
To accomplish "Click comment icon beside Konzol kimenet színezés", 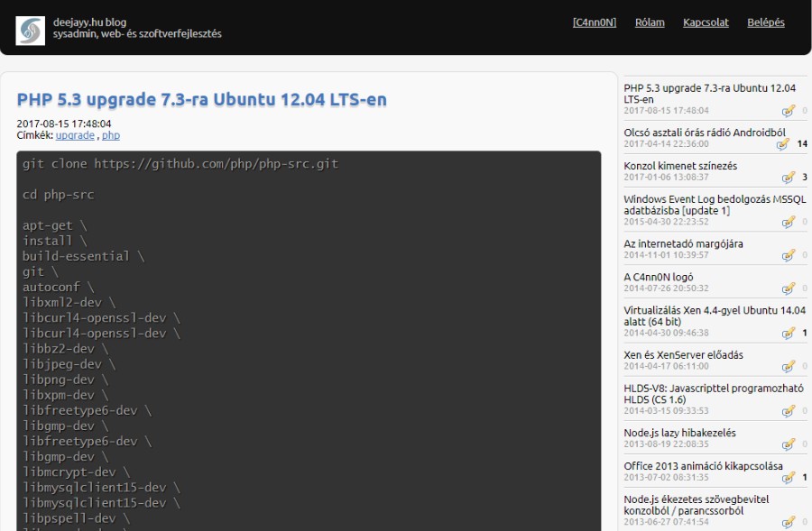I will click(x=789, y=178).
